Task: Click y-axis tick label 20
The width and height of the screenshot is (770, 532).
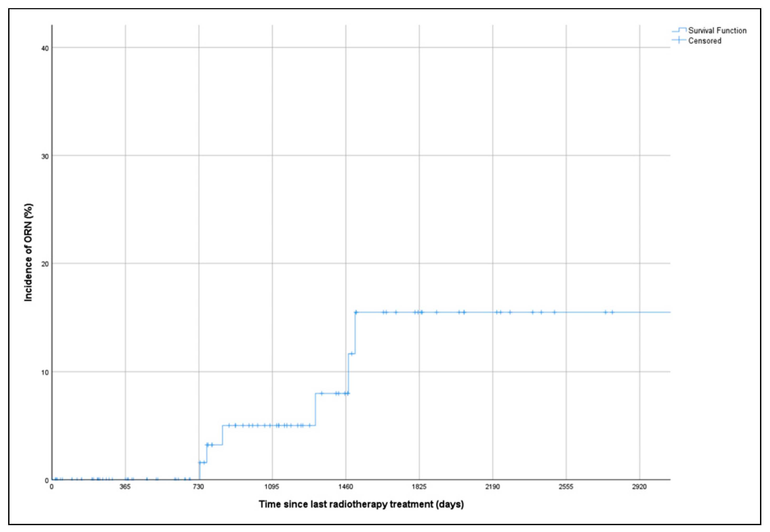Action: [x=44, y=264]
